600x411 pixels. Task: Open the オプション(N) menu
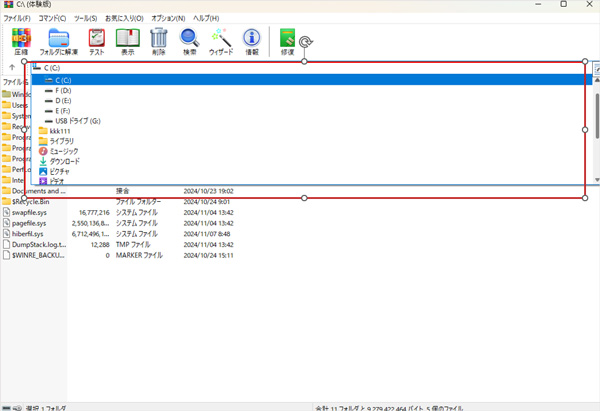point(168,18)
